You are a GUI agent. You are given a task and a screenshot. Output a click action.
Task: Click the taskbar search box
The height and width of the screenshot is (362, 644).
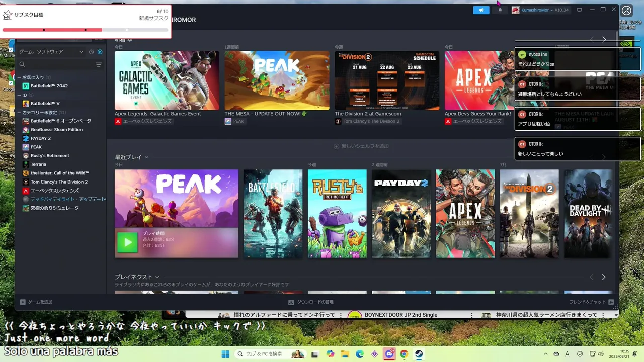[272, 354]
